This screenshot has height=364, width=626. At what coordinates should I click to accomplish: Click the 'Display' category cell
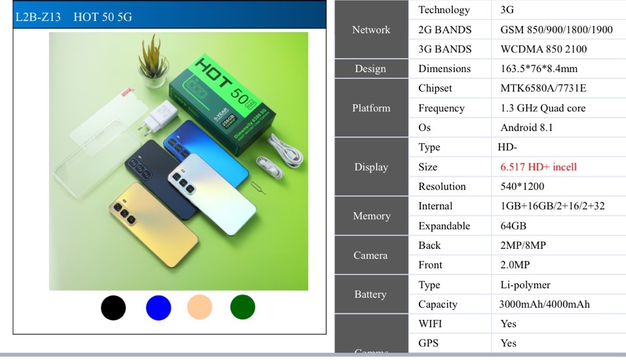coord(371,167)
